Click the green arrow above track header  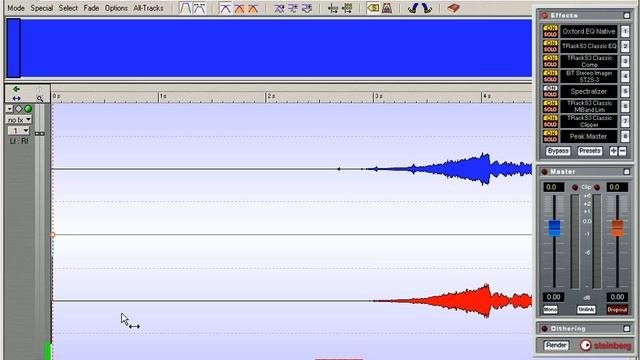16,89
